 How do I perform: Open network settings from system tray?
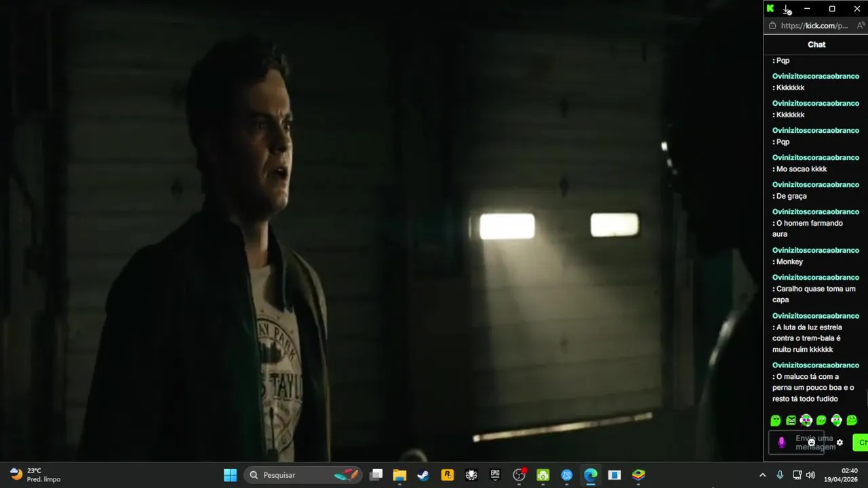coord(797,475)
